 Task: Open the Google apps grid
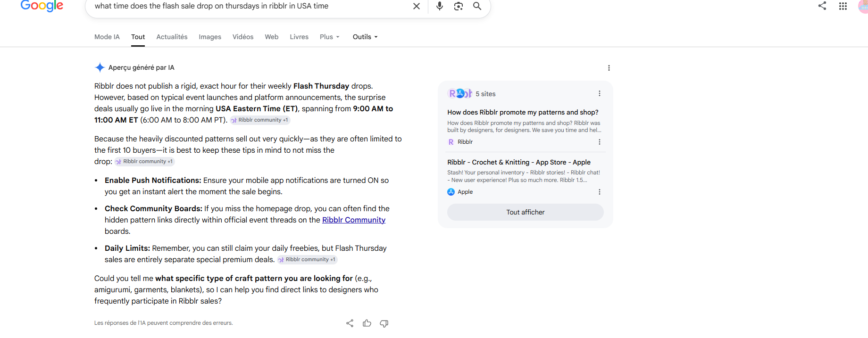pyautogui.click(x=843, y=6)
